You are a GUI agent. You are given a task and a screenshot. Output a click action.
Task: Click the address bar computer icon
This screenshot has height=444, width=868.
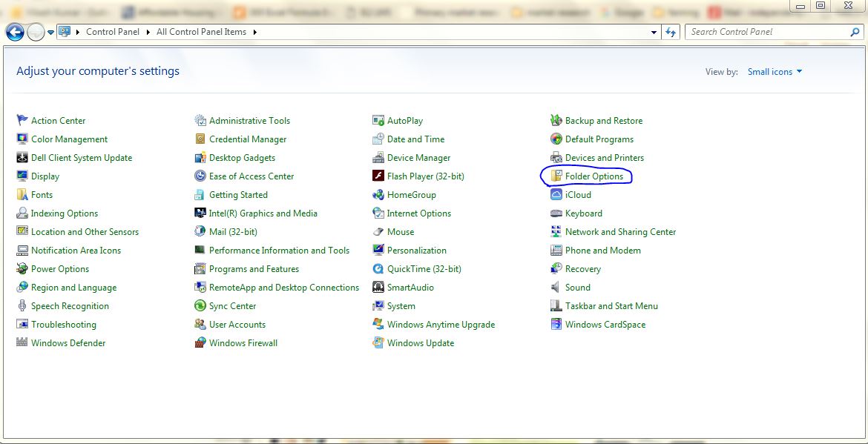[x=65, y=32]
